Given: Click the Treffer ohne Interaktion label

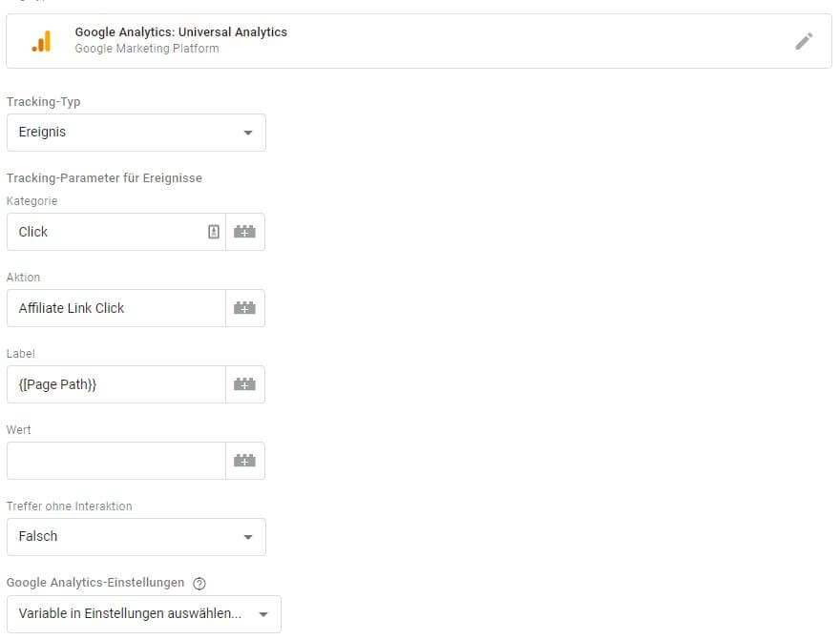Looking at the screenshot, I should pos(69,506).
